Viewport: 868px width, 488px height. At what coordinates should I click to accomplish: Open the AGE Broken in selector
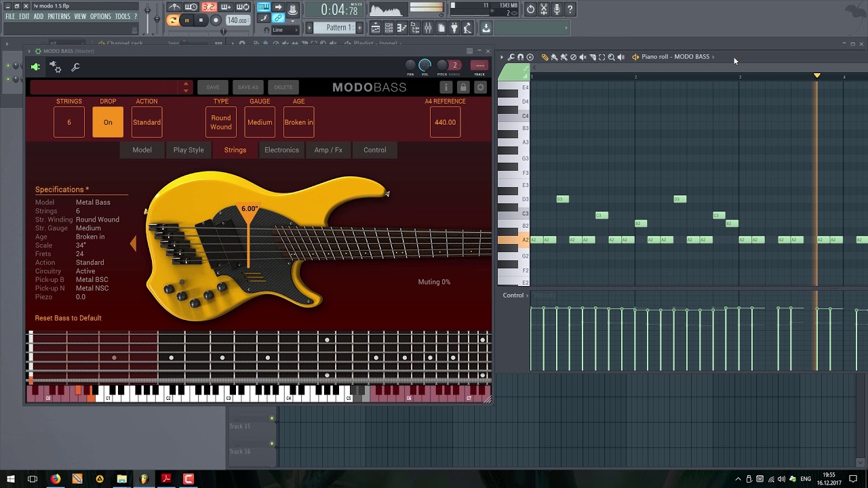[298, 122]
